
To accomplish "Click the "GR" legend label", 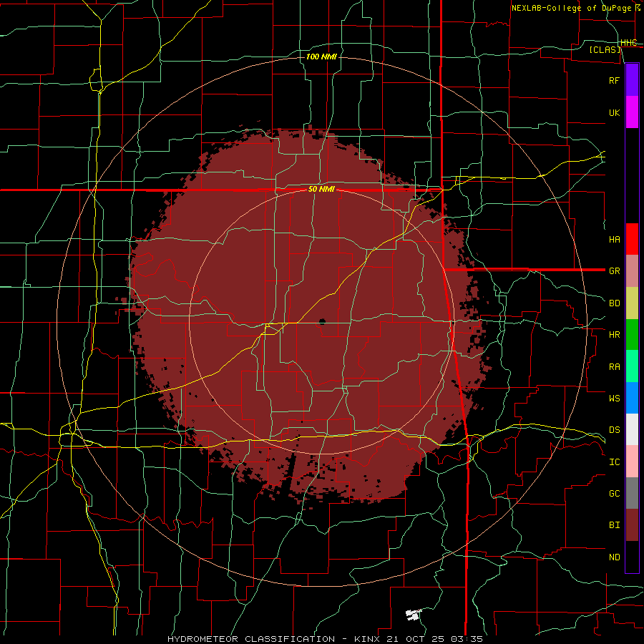I will point(614,271).
